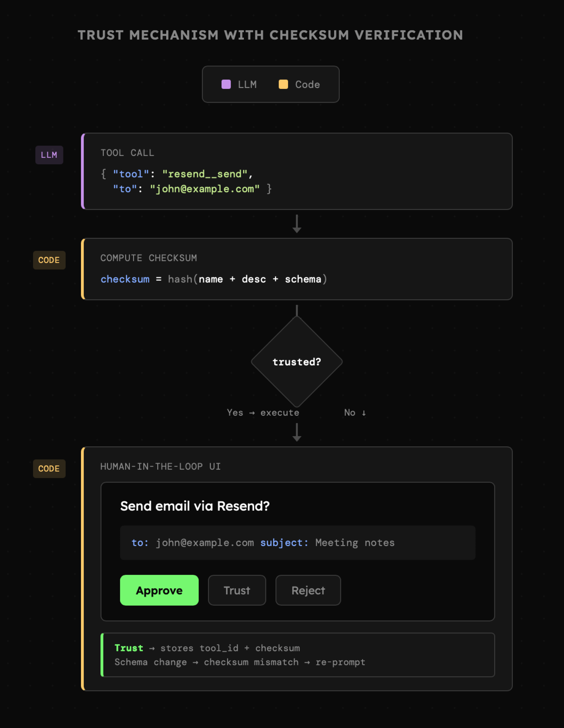Click the checksum hash formula line
Screen dimensions: 564x728
tap(214, 279)
